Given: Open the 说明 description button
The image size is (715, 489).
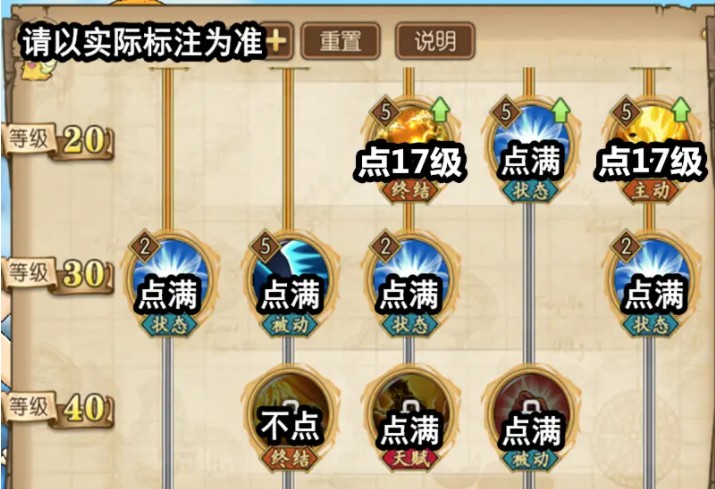Looking at the screenshot, I should tap(435, 42).
